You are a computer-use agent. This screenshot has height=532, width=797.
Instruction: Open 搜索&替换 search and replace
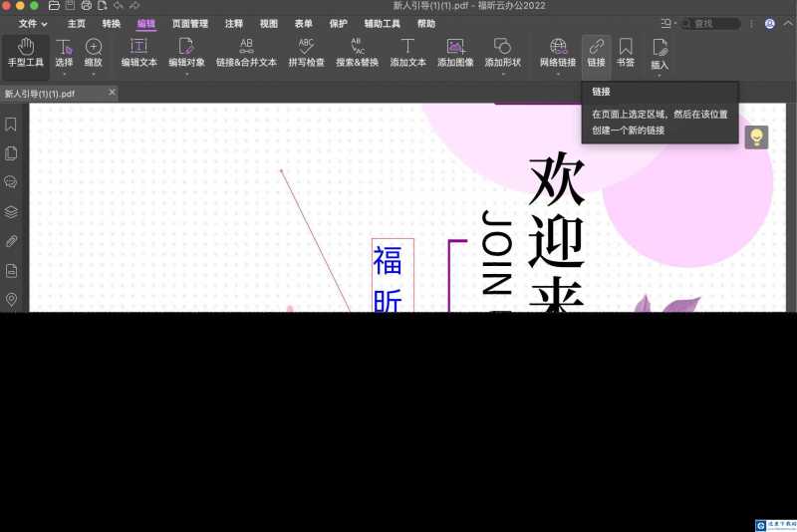coord(357,53)
